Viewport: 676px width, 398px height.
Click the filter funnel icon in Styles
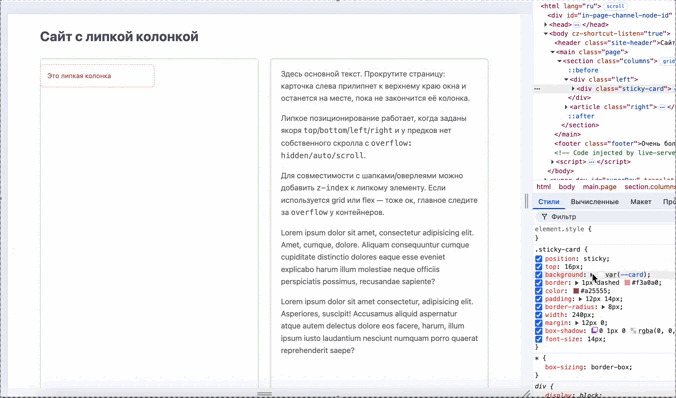click(545, 216)
